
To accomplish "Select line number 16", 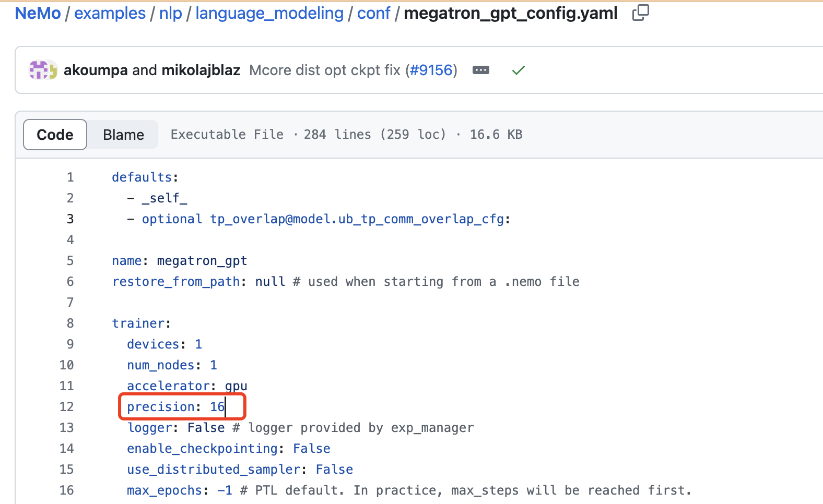I will (66, 490).
